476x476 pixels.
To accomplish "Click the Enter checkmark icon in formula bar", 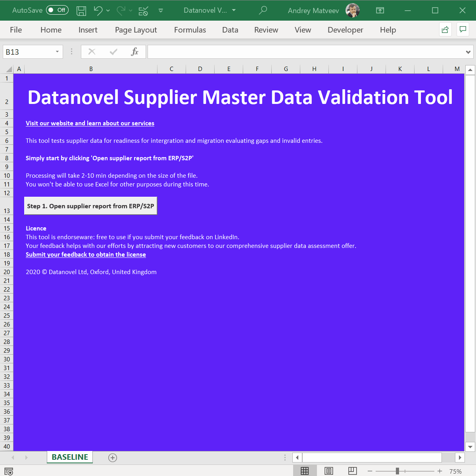I will pos(113,52).
